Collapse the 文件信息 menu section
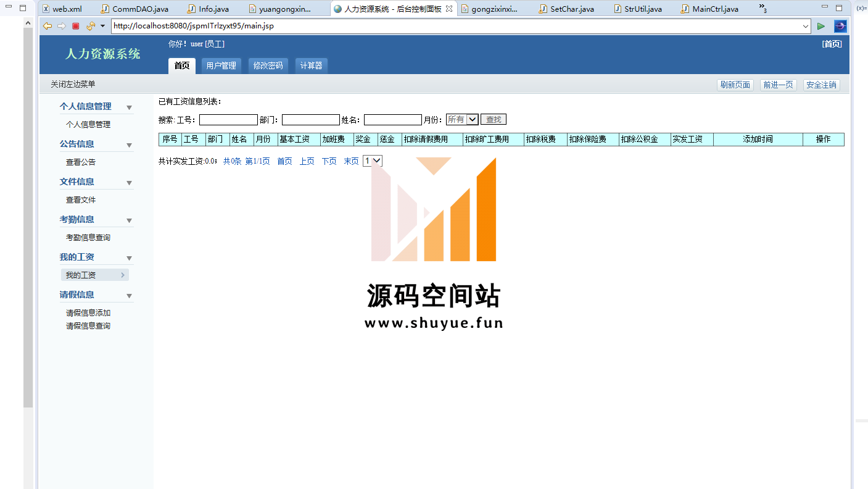Viewport: 868px width, 489px height. [x=129, y=183]
